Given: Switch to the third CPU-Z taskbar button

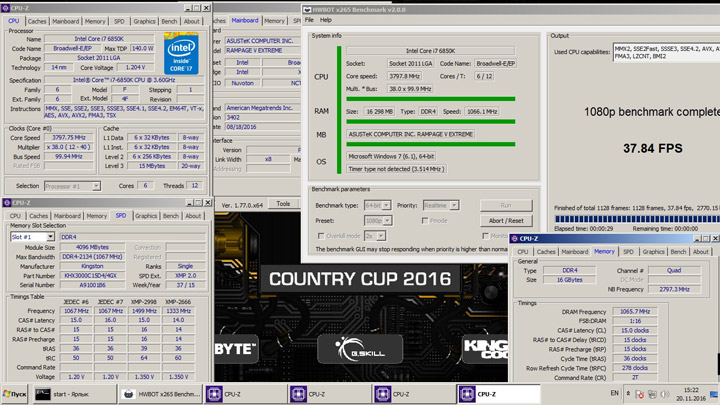Looking at the screenshot, I should (x=414, y=394).
